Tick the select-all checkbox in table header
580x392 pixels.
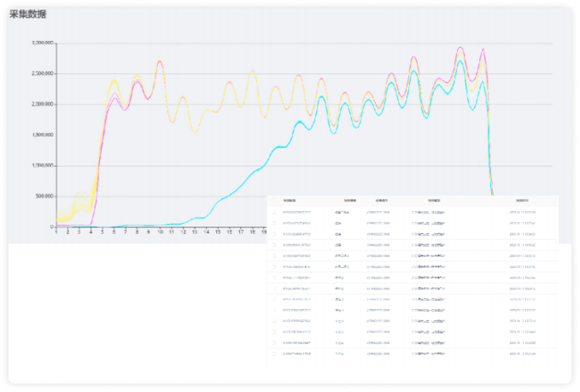pos(274,201)
